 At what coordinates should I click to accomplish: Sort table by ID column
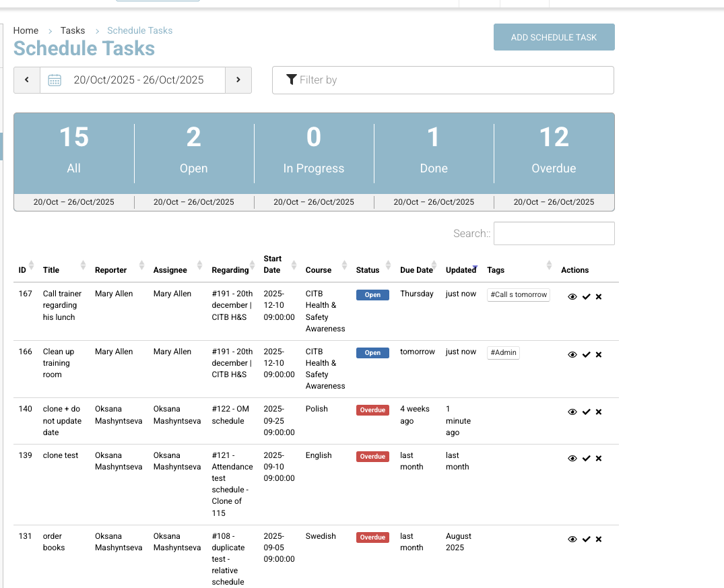tap(22, 270)
